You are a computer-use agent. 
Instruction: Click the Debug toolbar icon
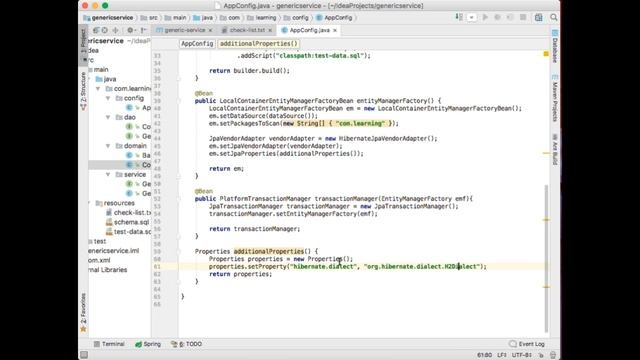[498, 18]
